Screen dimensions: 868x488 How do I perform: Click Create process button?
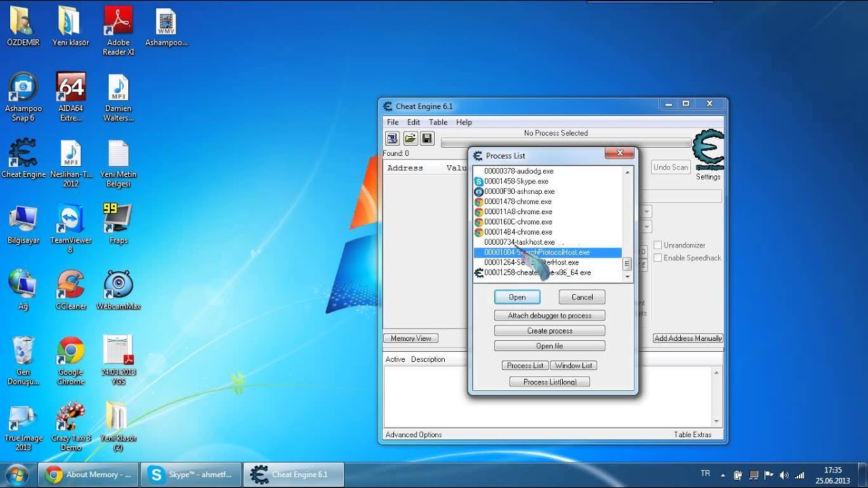click(x=550, y=331)
